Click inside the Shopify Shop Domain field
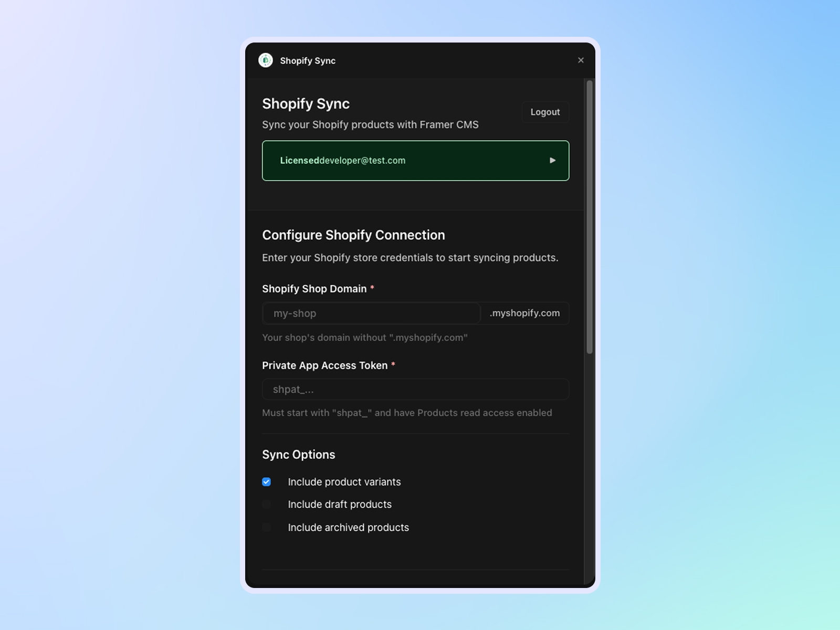Viewport: 840px width, 630px height. click(371, 313)
